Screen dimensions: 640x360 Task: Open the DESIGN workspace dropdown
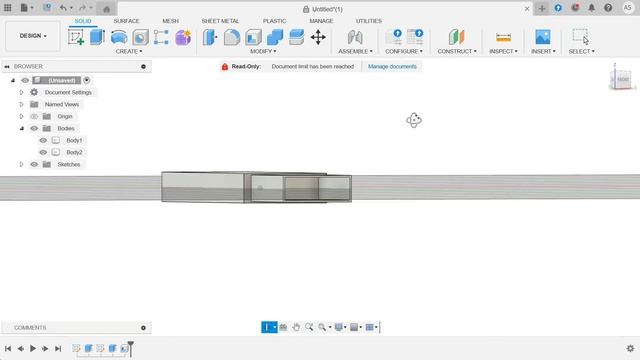pos(33,36)
